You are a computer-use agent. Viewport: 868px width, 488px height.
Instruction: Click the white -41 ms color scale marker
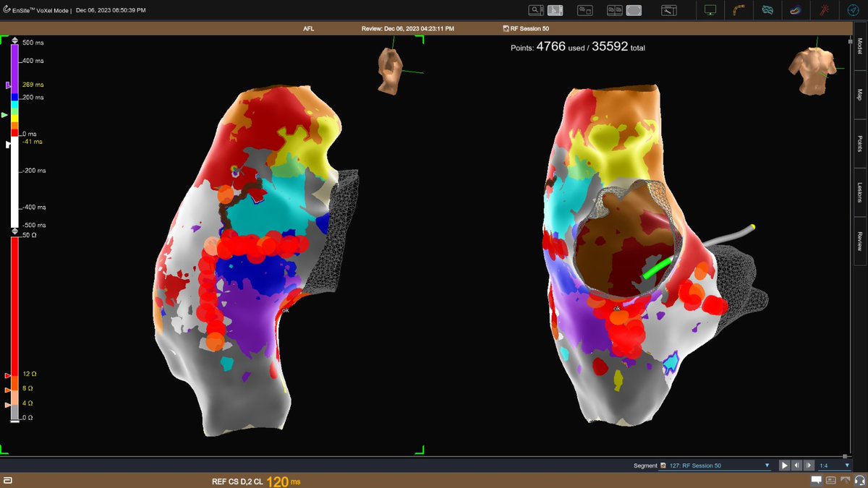tap(9, 144)
